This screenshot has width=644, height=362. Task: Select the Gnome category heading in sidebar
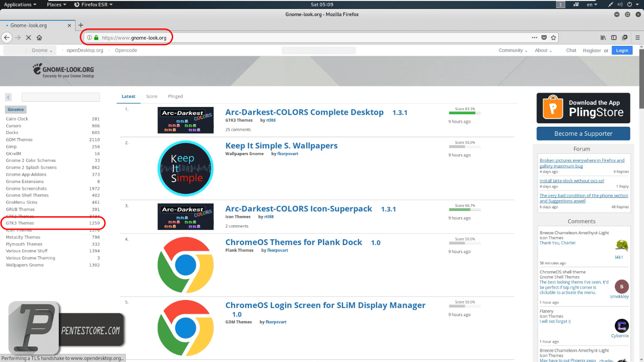[16, 109]
